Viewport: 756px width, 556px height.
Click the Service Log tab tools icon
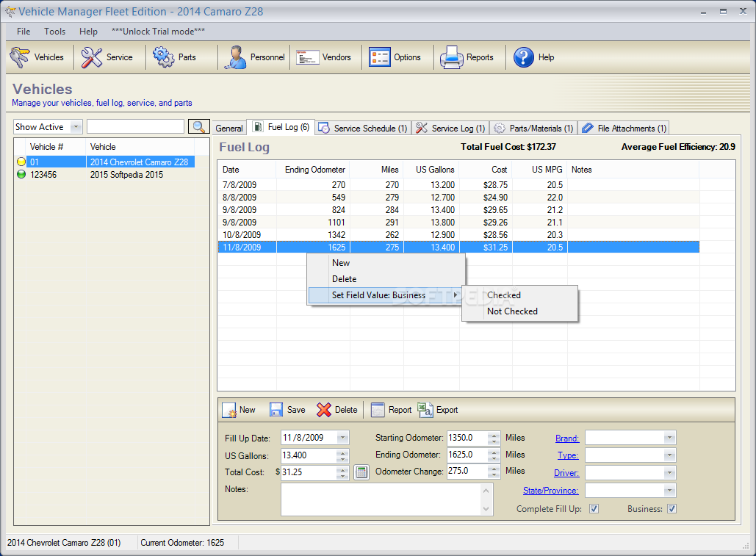pos(422,128)
